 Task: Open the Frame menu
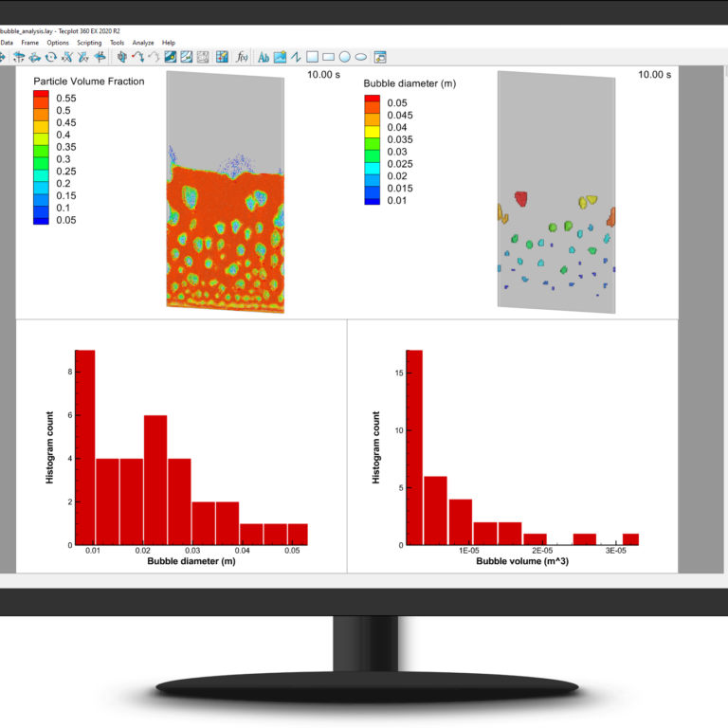pyautogui.click(x=29, y=43)
